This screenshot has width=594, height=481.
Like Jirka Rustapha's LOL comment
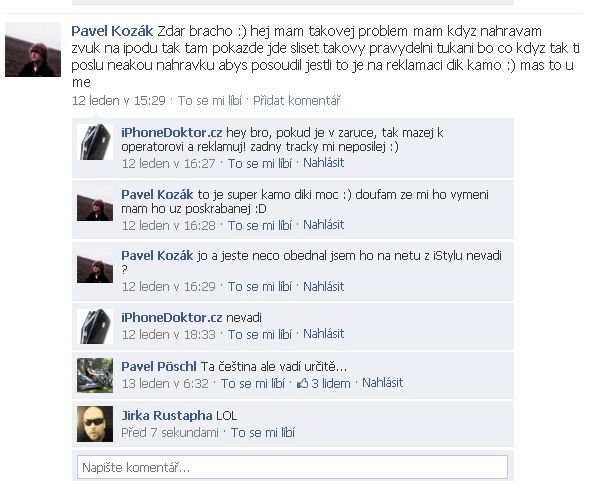click(x=263, y=433)
